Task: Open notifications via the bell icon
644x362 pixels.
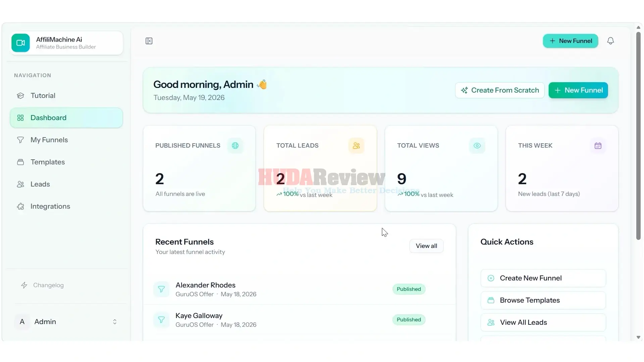Action: [610, 41]
